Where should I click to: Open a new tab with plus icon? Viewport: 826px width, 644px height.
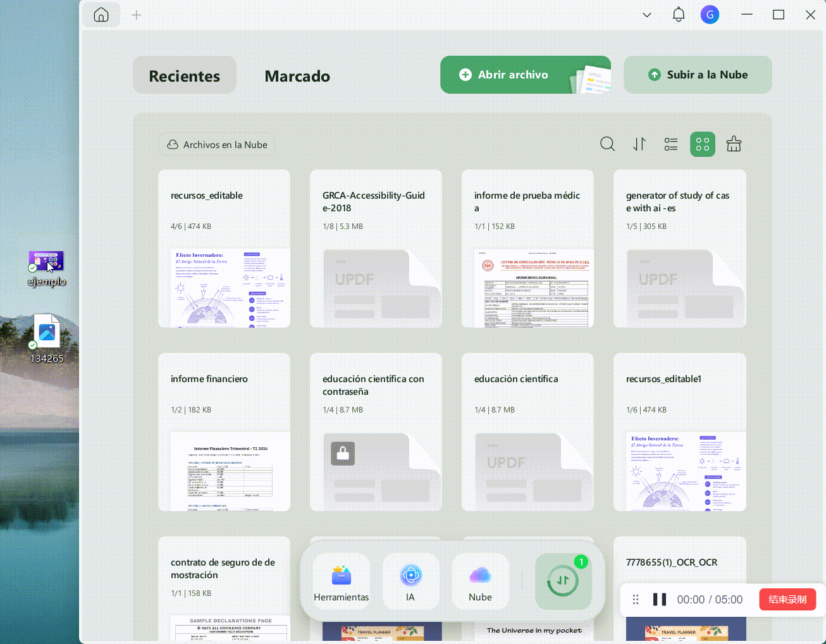[x=137, y=15]
